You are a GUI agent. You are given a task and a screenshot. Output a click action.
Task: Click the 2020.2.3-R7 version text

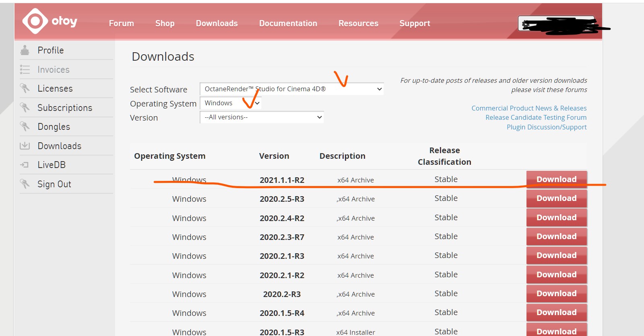(282, 237)
